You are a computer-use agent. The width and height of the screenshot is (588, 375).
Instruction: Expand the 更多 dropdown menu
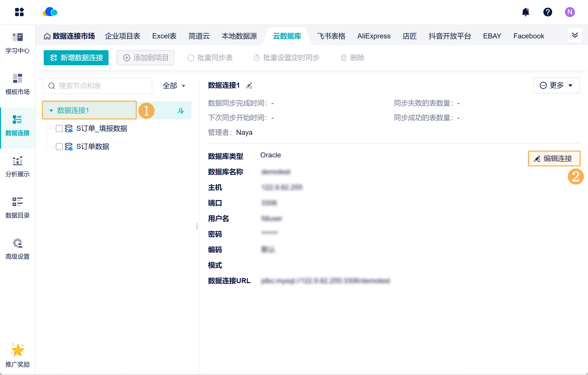coord(556,86)
